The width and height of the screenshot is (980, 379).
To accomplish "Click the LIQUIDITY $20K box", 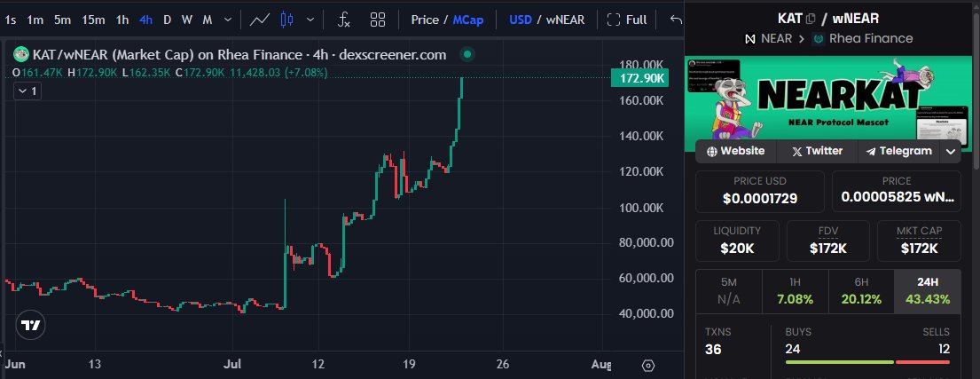I will coord(738,241).
